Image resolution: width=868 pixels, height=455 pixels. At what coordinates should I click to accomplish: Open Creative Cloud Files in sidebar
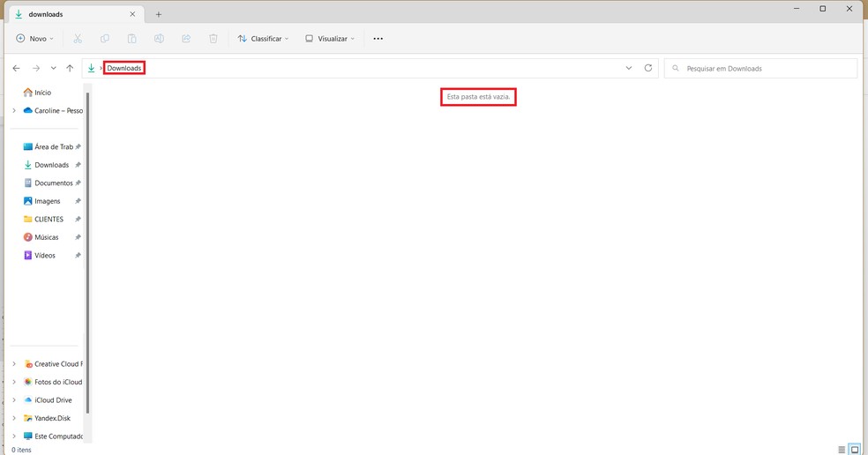click(x=53, y=364)
